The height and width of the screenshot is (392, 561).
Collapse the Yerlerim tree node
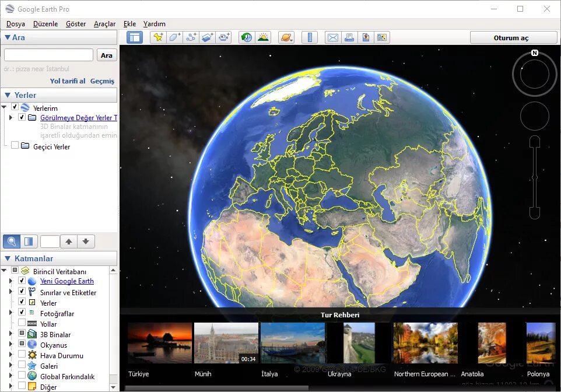tap(4, 107)
